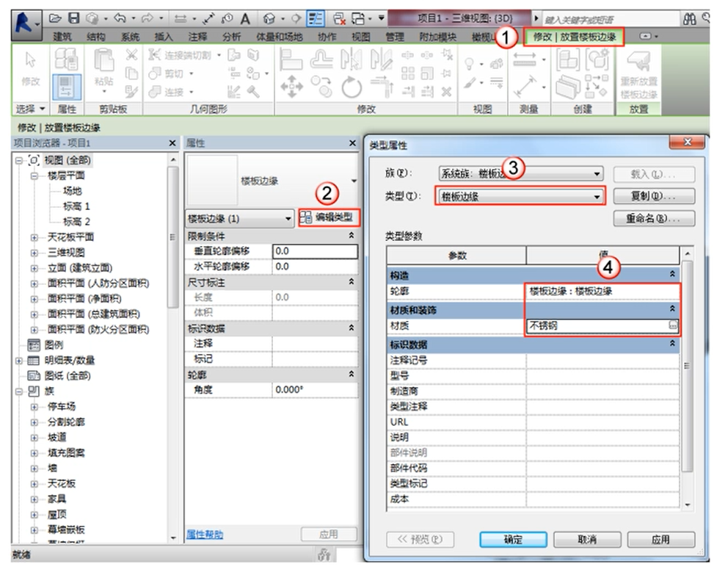Click the Restart Slab Edge (重新放置楼板边缘) icon
728x575 pixels.
pos(638,76)
